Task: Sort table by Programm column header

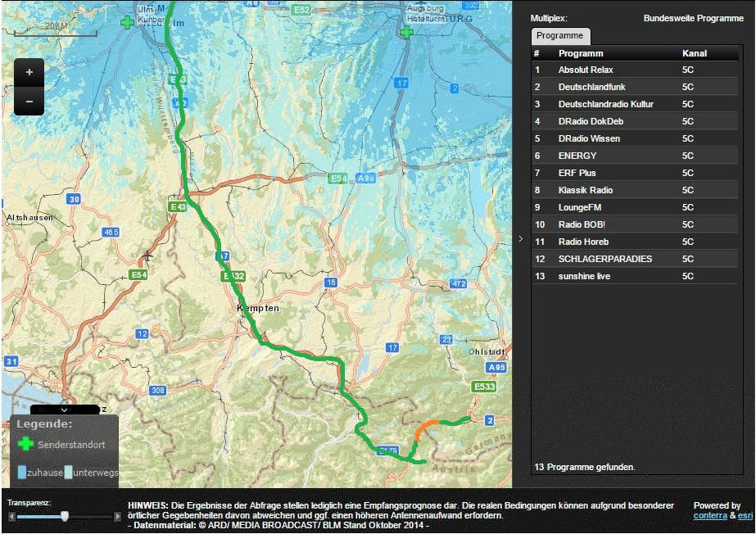Action: tap(581, 53)
